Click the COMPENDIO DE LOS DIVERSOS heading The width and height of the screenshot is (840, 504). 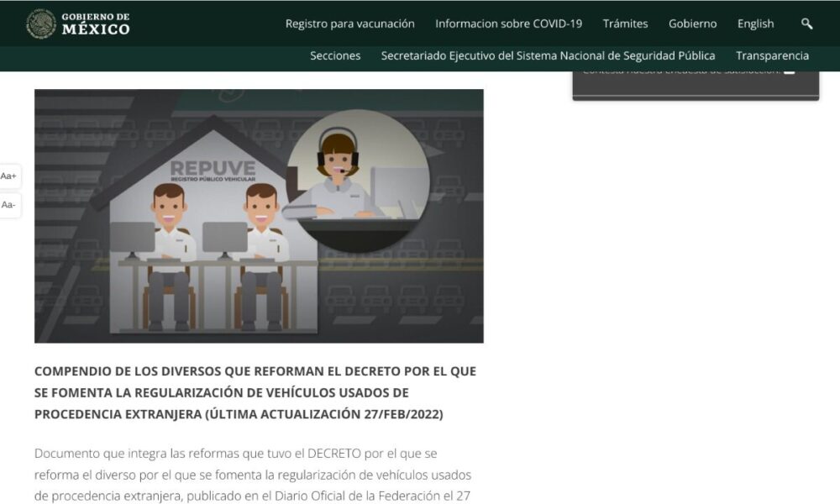(255, 392)
